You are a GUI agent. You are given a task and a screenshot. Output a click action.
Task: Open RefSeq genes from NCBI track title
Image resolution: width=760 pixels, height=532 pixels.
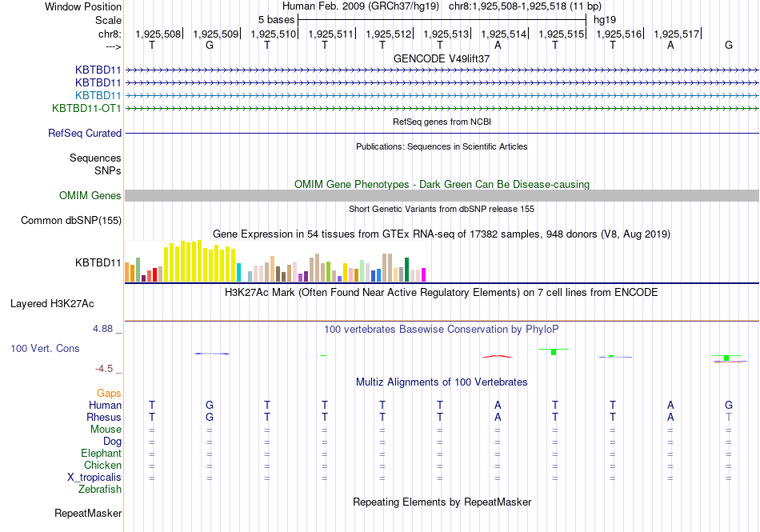(x=442, y=122)
